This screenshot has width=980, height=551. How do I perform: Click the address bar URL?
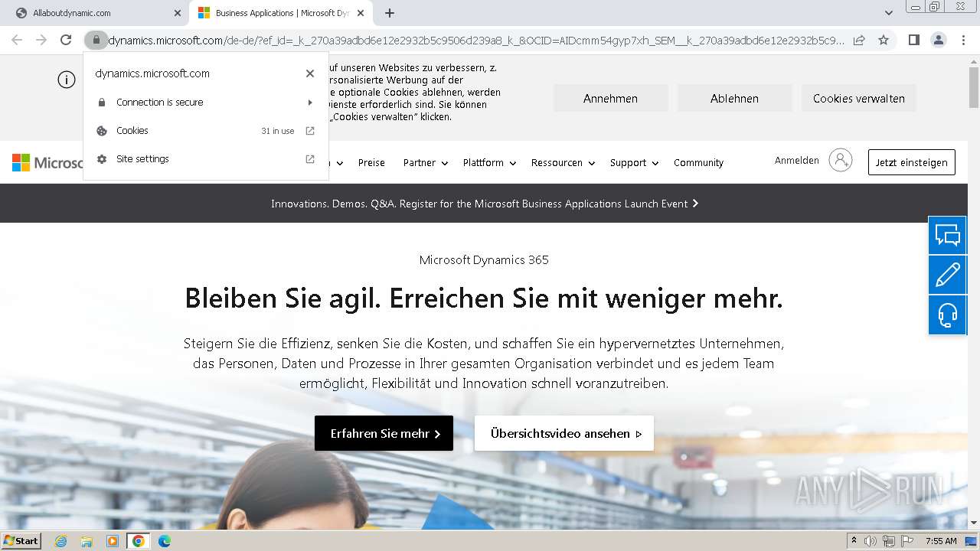click(x=475, y=40)
